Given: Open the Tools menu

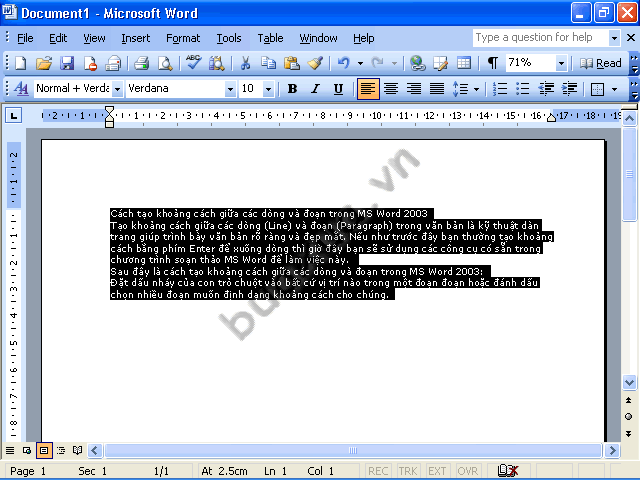Looking at the screenshot, I should [229, 38].
